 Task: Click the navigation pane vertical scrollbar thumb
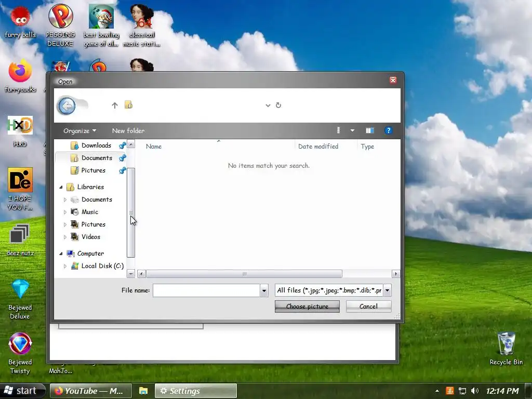130,212
